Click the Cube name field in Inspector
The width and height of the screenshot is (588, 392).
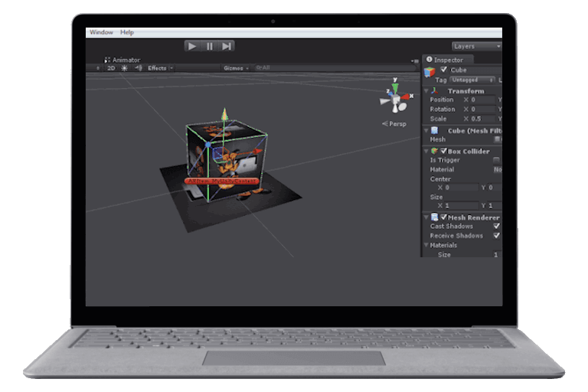pyautogui.click(x=475, y=70)
